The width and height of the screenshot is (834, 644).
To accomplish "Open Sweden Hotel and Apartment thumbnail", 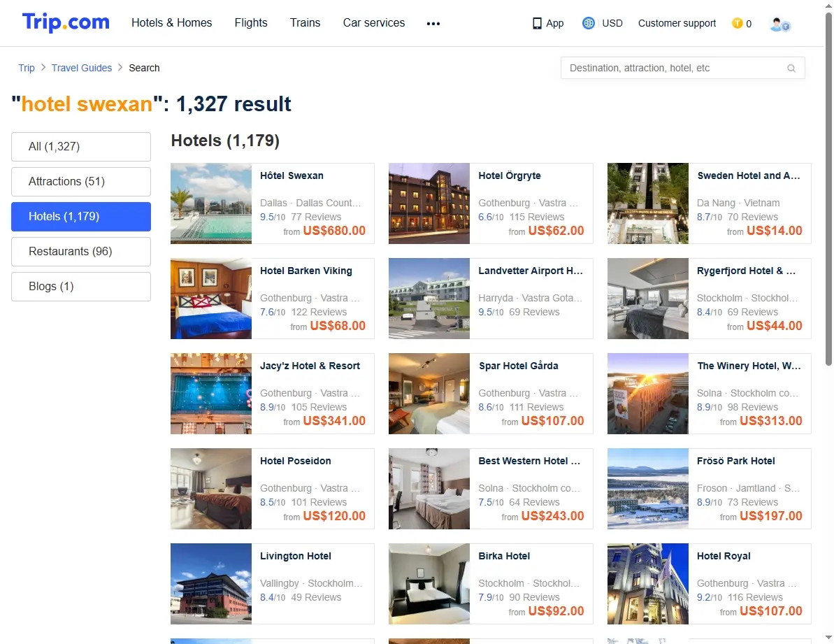I will pos(648,203).
